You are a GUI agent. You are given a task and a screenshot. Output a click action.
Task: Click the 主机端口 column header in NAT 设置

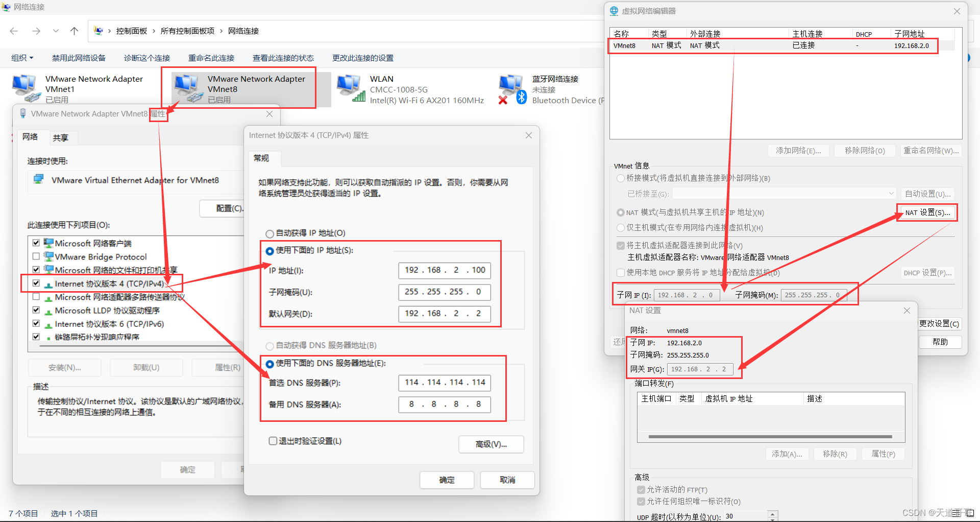[656, 399]
